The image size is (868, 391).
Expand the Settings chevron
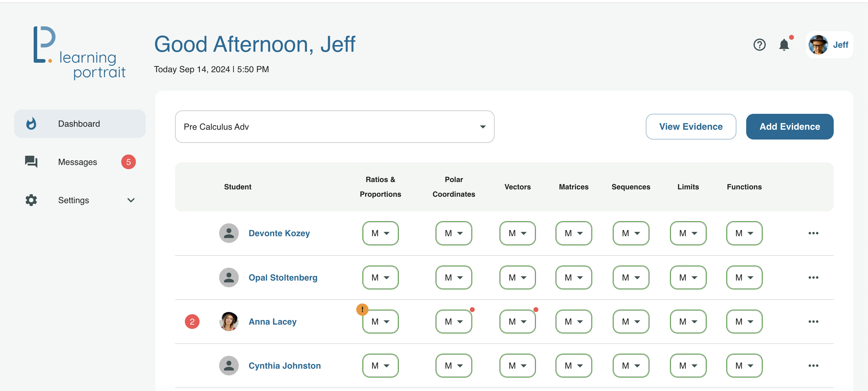click(131, 200)
